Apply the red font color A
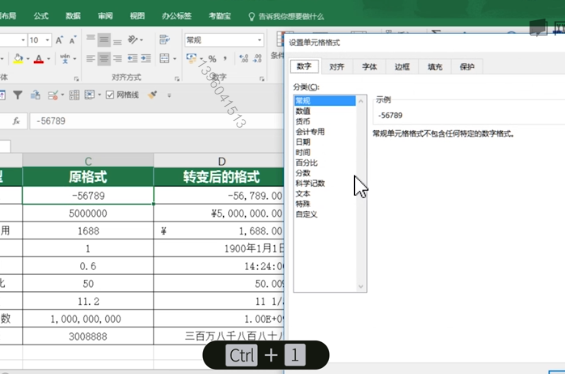Viewport: 565px width, 374px height. 39,58
